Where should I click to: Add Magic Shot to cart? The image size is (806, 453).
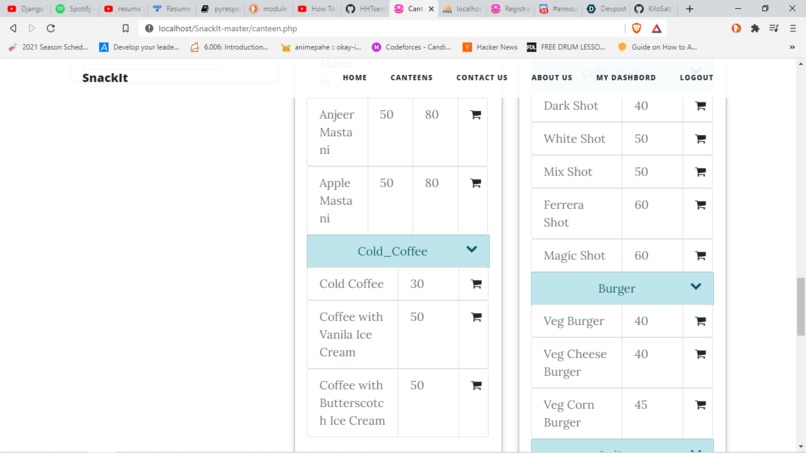(700, 256)
